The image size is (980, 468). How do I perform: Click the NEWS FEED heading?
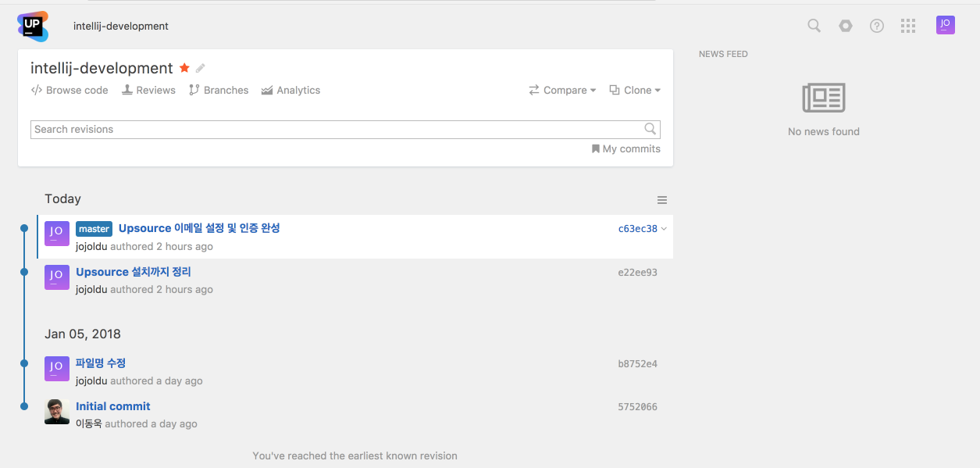723,54
